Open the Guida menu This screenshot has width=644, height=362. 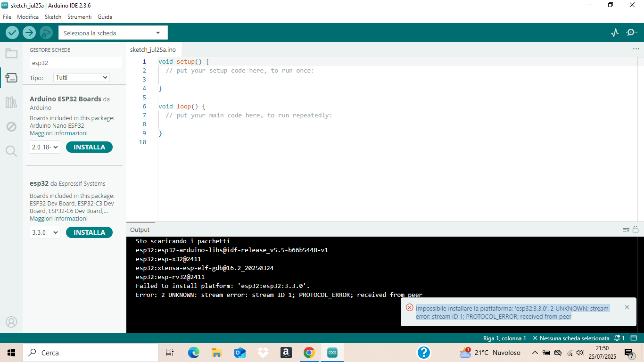click(105, 16)
